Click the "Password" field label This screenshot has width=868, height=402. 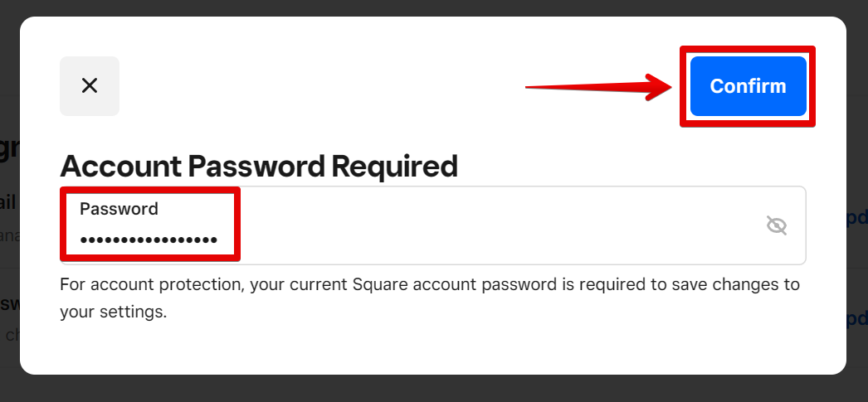pos(119,209)
